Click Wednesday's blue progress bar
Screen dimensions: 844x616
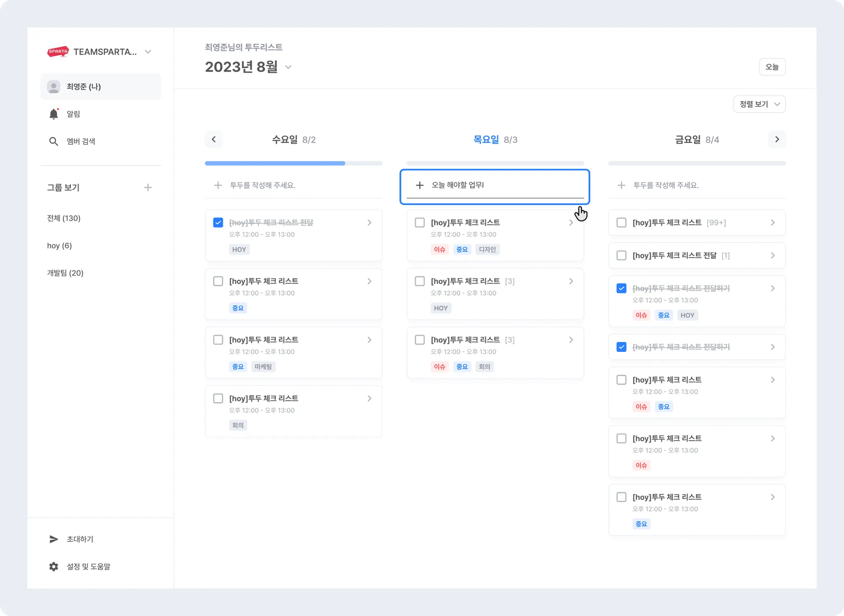[275, 164]
